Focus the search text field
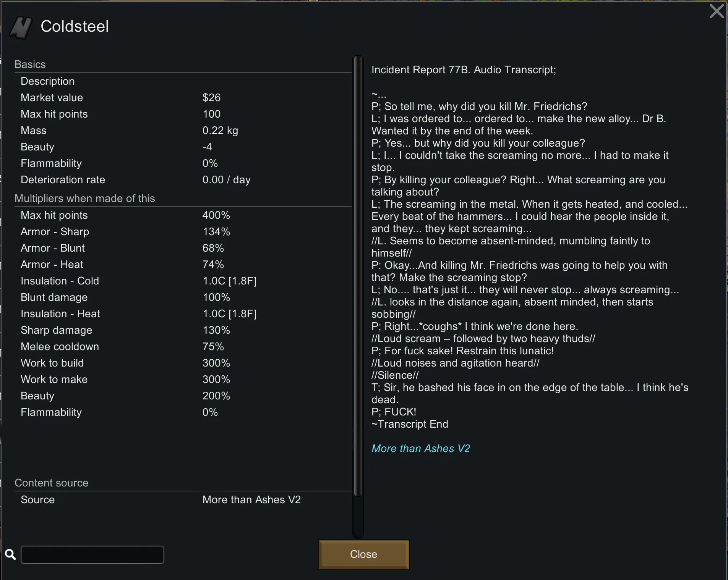 pos(92,554)
